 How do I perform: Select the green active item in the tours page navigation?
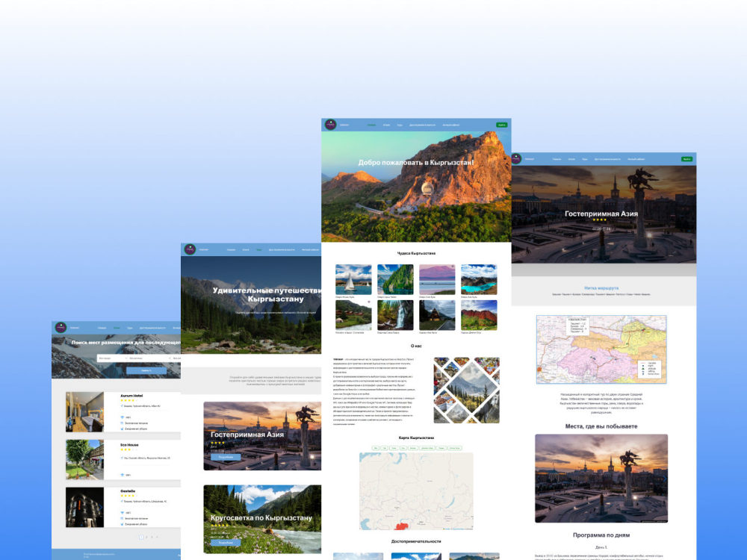[x=258, y=249]
